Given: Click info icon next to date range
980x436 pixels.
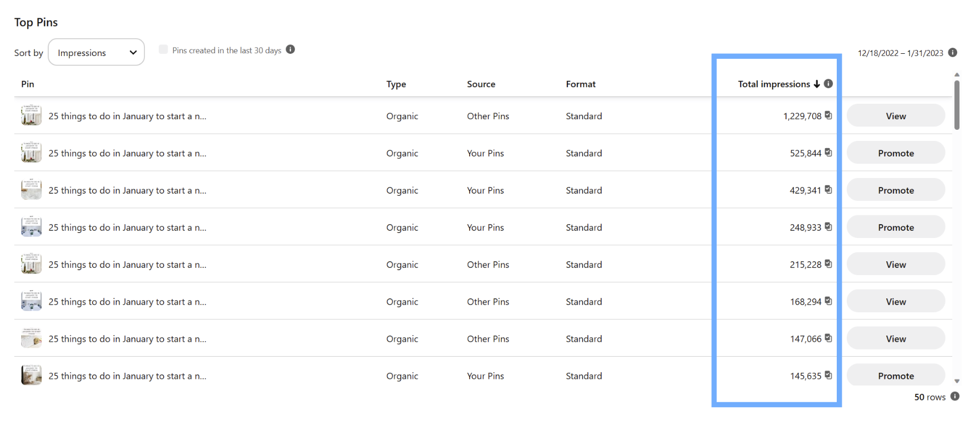Looking at the screenshot, I should [x=953, y=53].
